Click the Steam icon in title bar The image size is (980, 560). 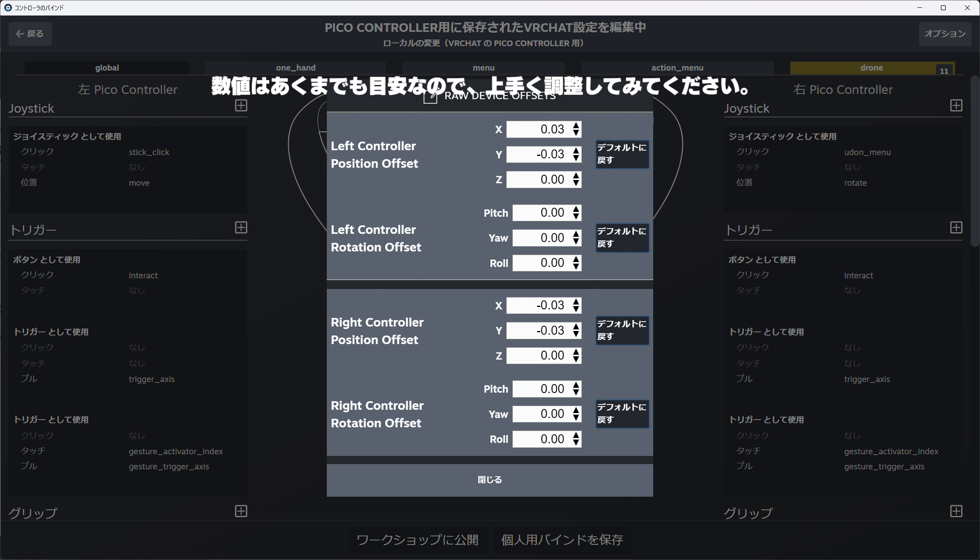(8, 8)
